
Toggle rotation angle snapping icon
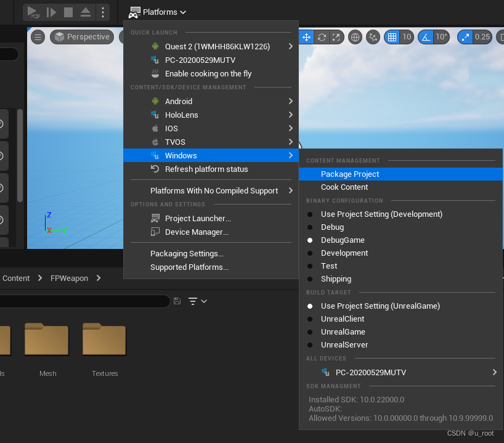(426, 38)
